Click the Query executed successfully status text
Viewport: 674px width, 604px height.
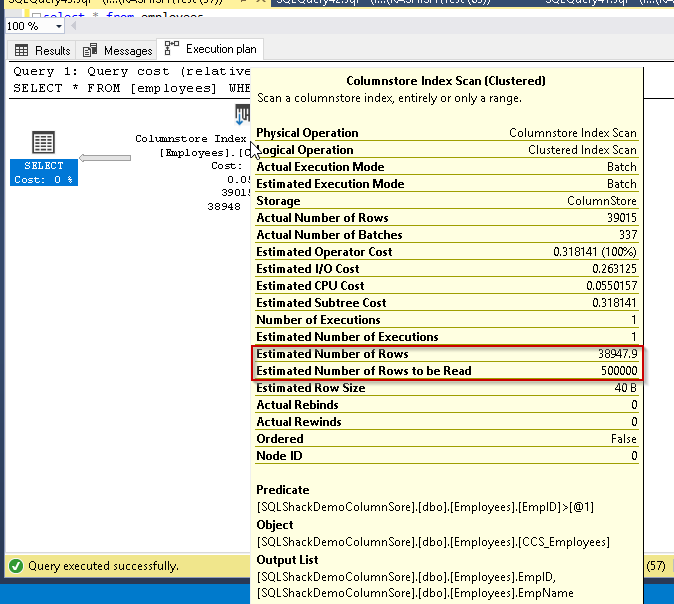[103, 566]
